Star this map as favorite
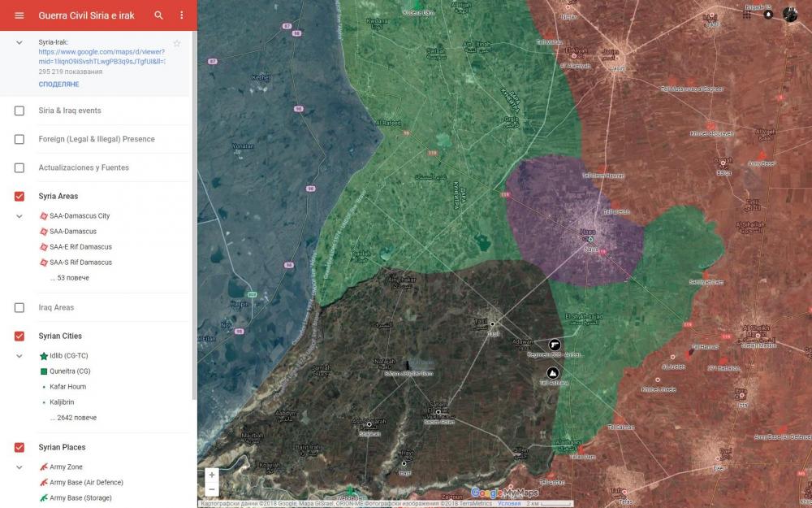The height and width of the screenshot is (508, 812). click(x=177, y=43)
